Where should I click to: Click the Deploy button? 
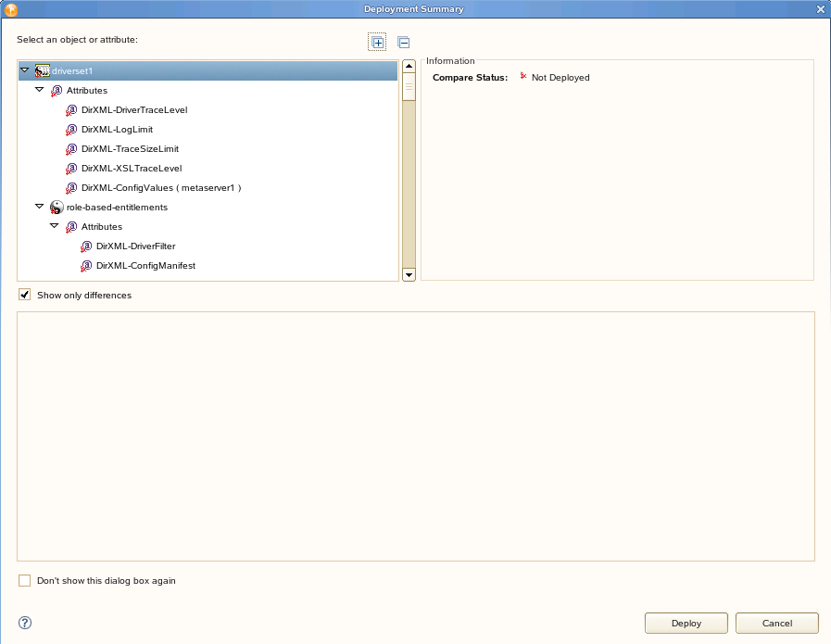(x=686, y=624)
